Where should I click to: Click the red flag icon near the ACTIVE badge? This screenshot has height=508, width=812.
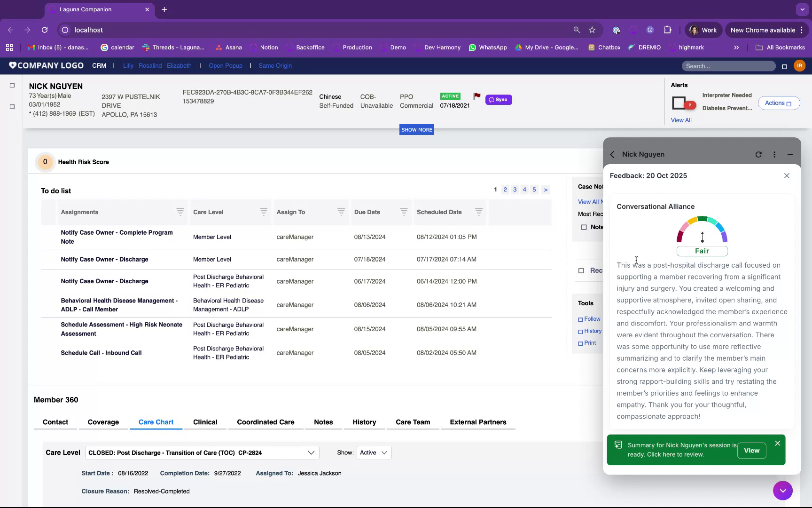pyautogui.click(x=476, y=96)
